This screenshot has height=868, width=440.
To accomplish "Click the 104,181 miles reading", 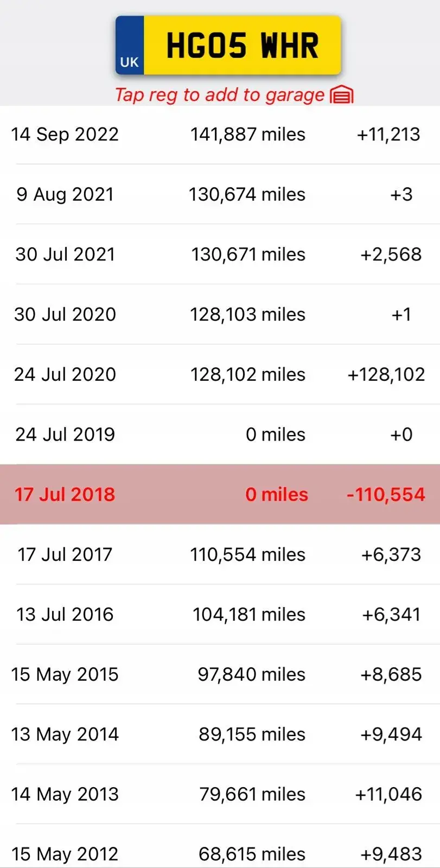I will pos(249,614).
